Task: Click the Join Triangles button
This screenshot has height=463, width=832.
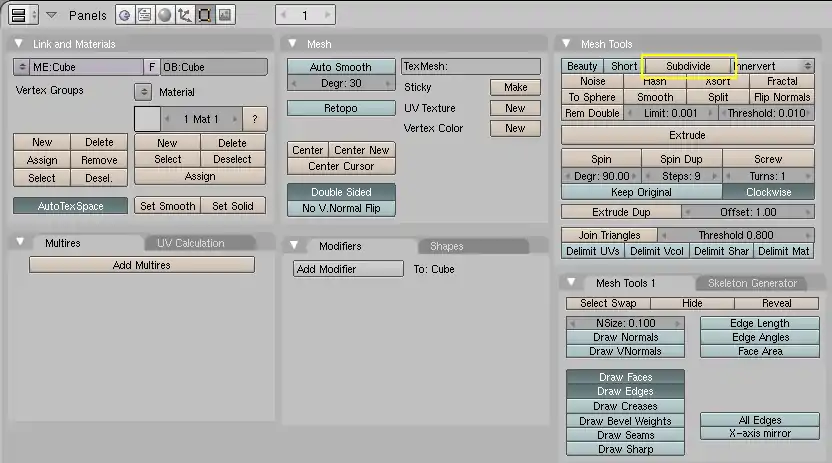Action: (x=610, y=235)
